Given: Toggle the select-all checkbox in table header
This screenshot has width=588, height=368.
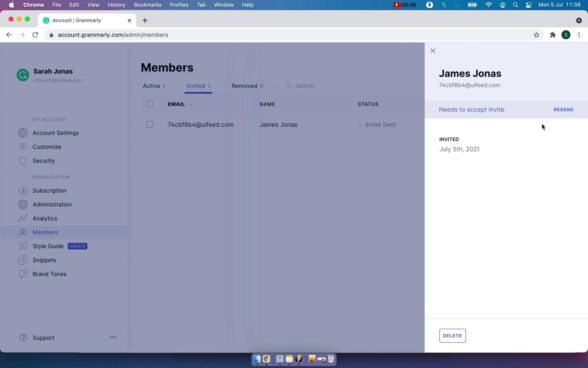Looking at the screenshot, I should pyautogui.click(x=150, y=104).
